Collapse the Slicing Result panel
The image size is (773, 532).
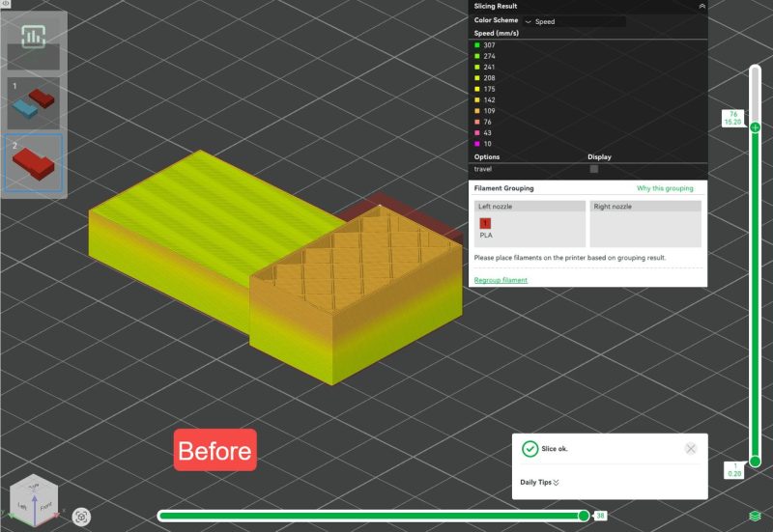pyautogui.click(x=701, y=6)
